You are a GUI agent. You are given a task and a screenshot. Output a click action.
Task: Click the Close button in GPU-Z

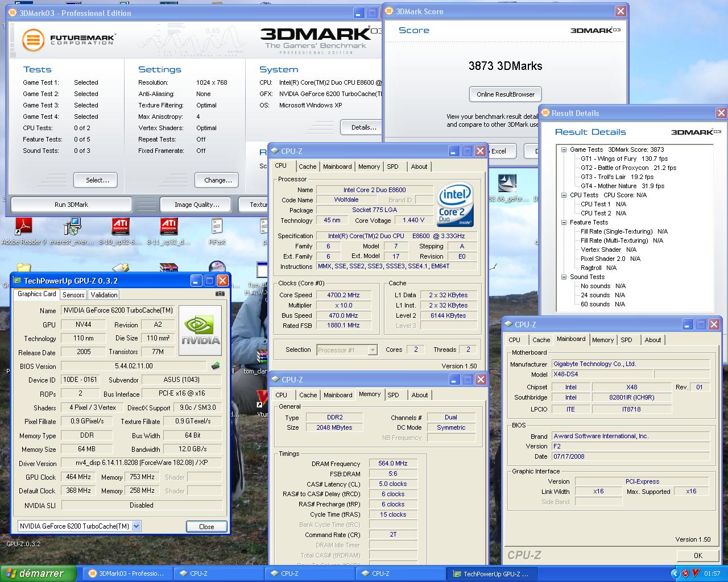(206, 526)
